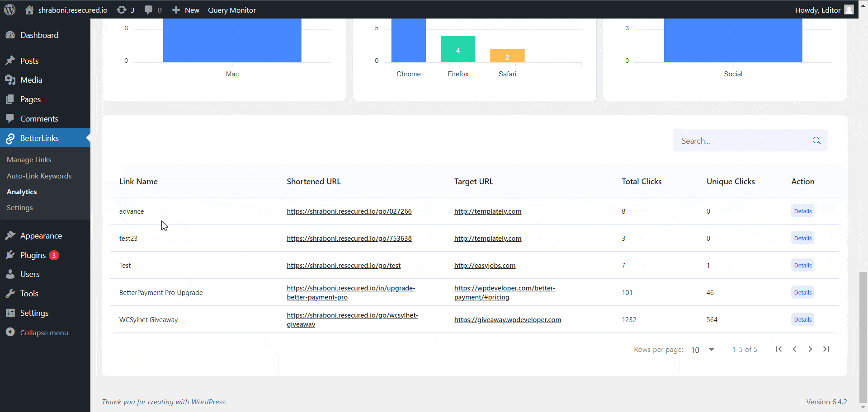Switch to the Manage Links submenu
Viewport: 868px width, 412px height.
pyautogui.click(x=29, y=159)
